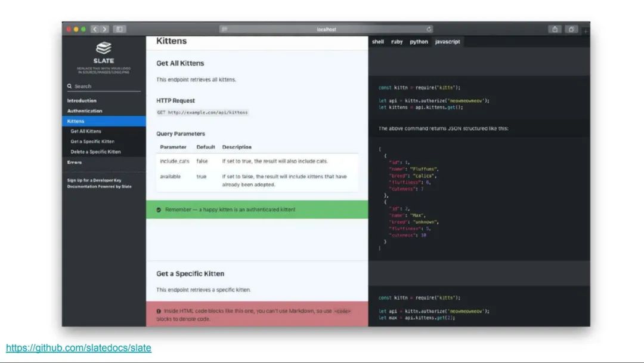644x363 pixels.
Task: Click the include_cats parameter cell
Action: pos(175,161)
